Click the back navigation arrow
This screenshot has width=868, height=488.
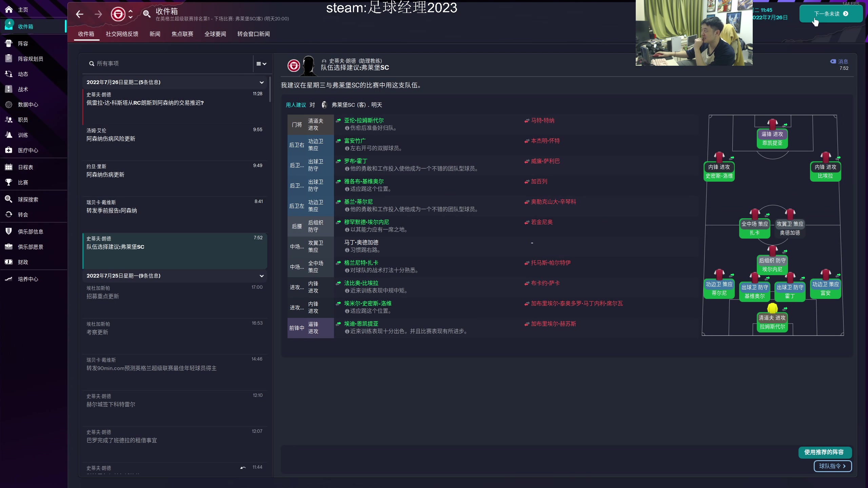click(x=80, y=14)
